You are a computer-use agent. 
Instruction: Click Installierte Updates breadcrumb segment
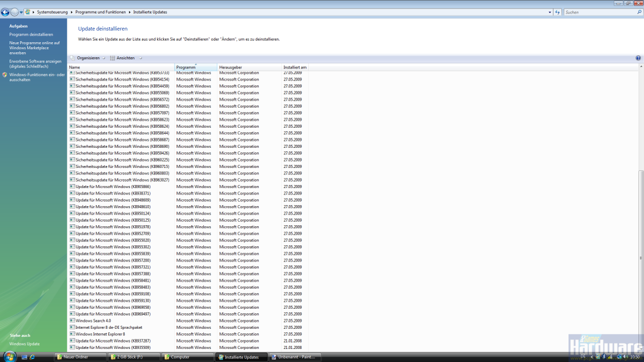click(x=150, y=12)
